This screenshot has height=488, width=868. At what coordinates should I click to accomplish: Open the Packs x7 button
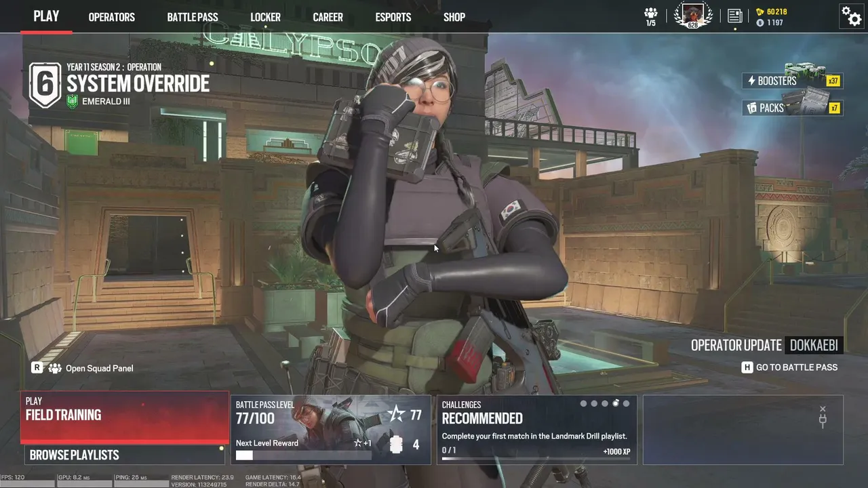coord(792,108)
